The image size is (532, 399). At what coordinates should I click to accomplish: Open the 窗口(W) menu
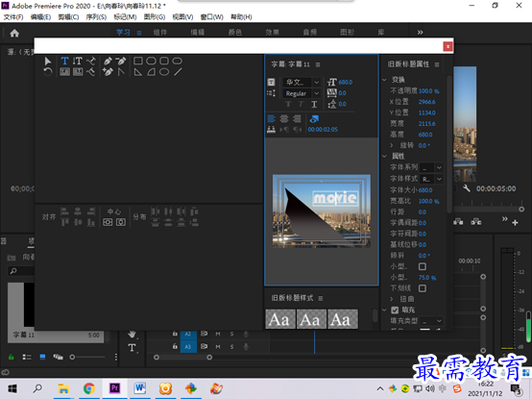click(x=212, y=17)
